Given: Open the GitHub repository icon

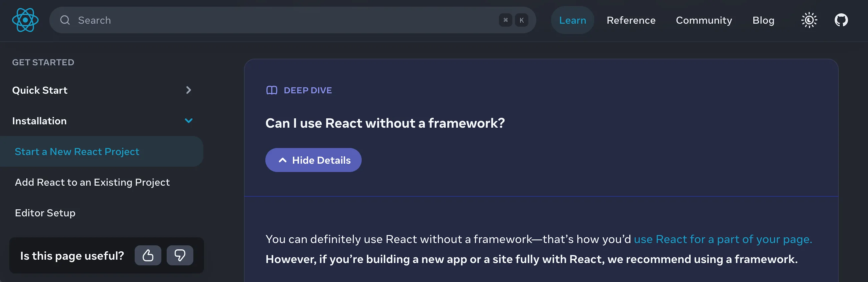Looking at the screenshot, I should tap(841, 20).
